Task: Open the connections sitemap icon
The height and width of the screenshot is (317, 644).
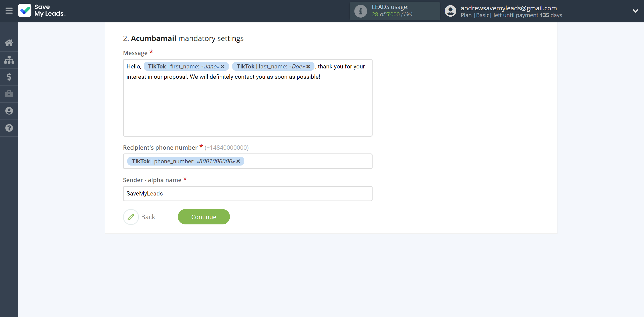Action: [9, 60]
